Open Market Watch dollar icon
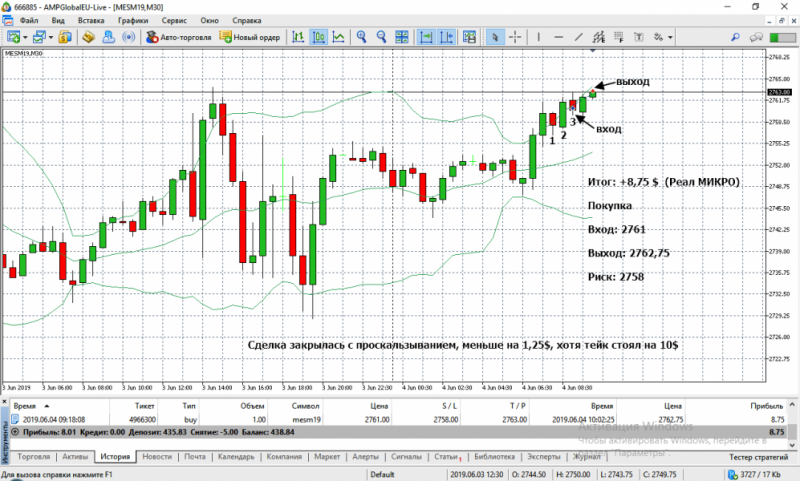The width and height of the screenshot is (800, 481). 65,37
